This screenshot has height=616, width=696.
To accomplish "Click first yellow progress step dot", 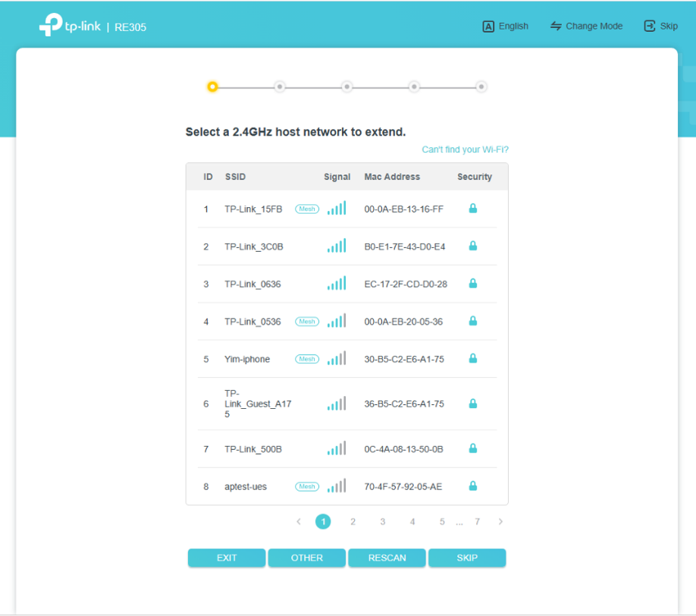I will (212, 86).
